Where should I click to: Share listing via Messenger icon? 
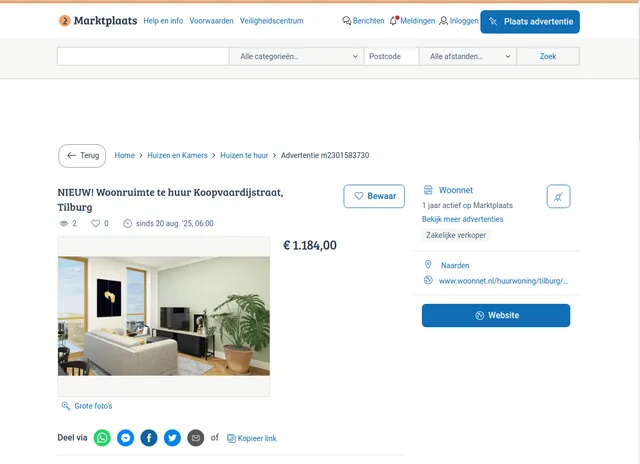126,438
